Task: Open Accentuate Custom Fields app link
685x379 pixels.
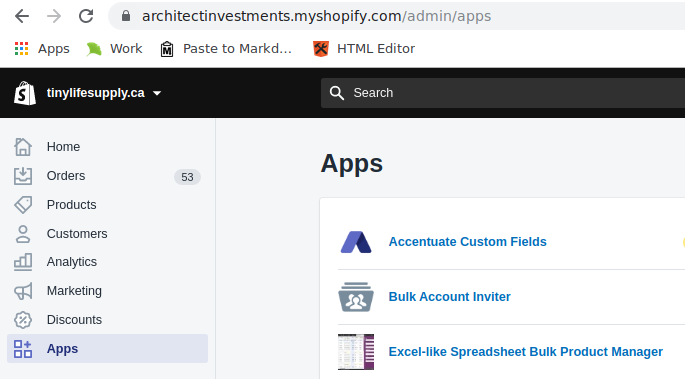Action: pos(467,241)
